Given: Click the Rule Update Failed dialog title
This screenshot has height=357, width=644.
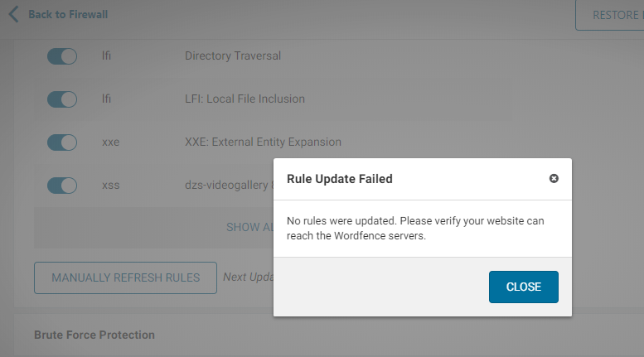Looking at the screenshot, I should click(x=340, y=179).
